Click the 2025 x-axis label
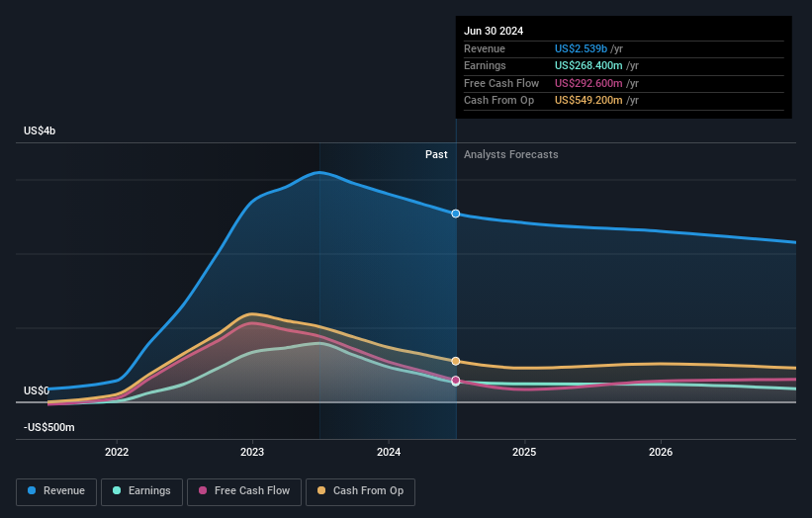This screenshot has height=518, width=812. pos(524,453)
